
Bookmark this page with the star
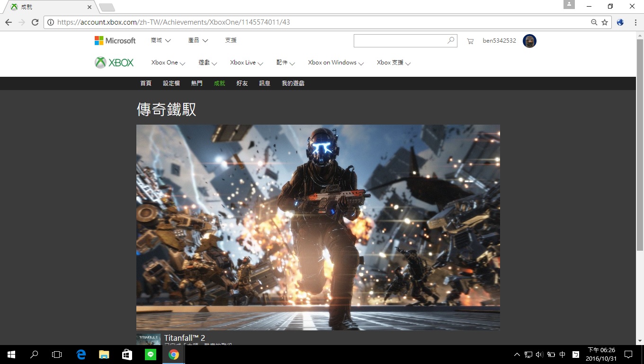[605, 22]
